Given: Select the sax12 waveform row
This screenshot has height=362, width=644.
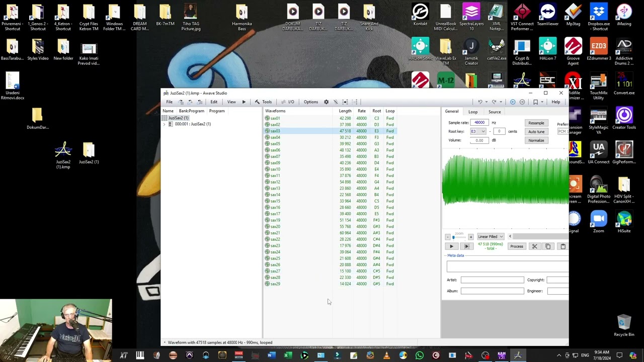Looking at the screenshot, I should pyautogui.click(x=331, y=182).
